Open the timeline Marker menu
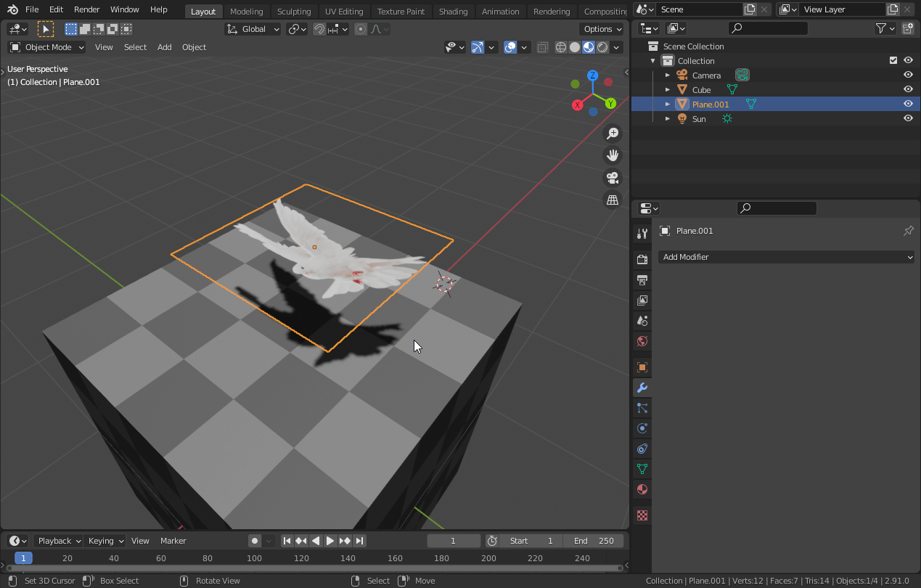This screenshot has height=588, width=921. [x=173, y=541]
